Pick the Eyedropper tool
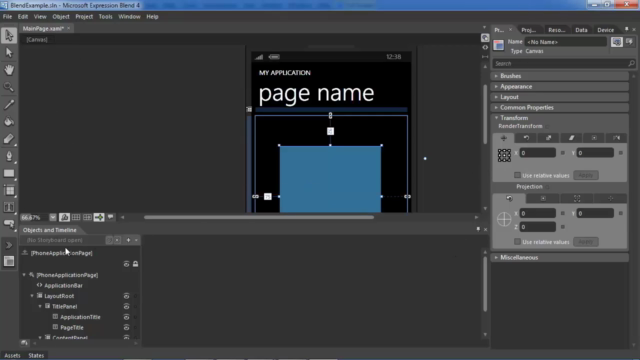The width and height of the screenshot is (640, 360). (9, 104)
